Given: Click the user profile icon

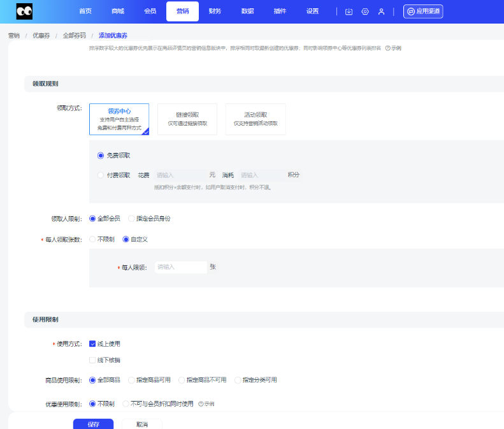Looking at the screenshot, I should pyautogui.click(x=381, y=11).
